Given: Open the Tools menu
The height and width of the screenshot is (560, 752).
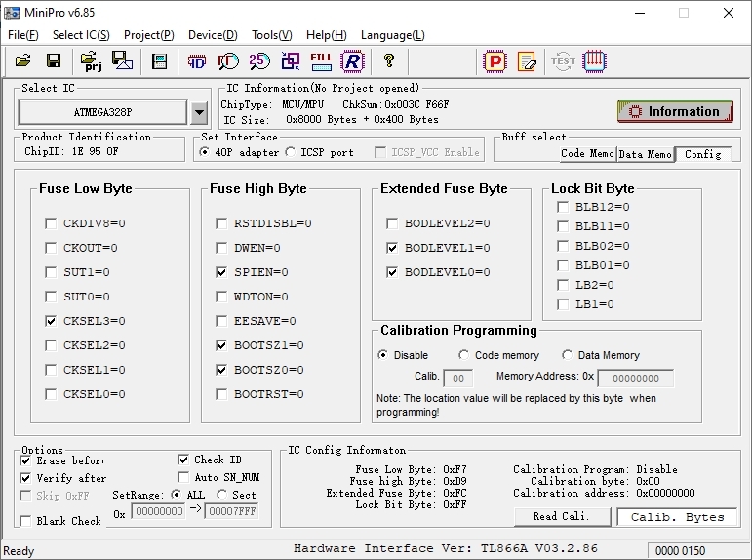Looking at the screenshot, I should [271, 35].
